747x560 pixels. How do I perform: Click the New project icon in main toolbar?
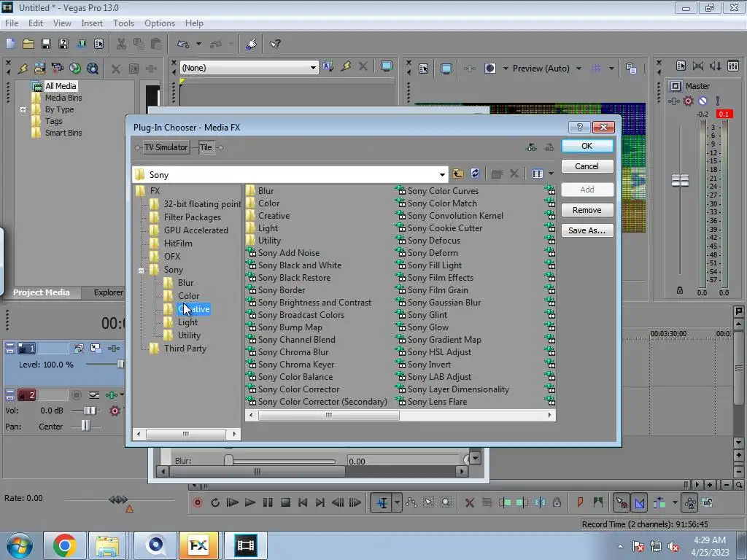(x=10, y=44)
